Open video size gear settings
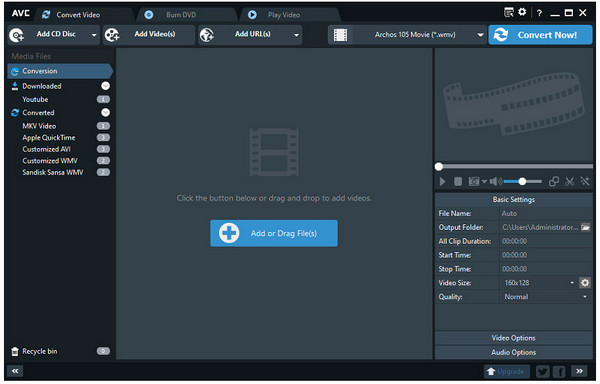 pos(585,283)
